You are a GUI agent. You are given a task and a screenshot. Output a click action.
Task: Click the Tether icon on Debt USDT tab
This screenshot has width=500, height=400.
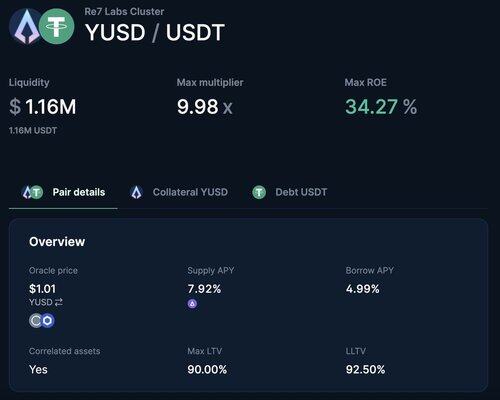point(259,192)
